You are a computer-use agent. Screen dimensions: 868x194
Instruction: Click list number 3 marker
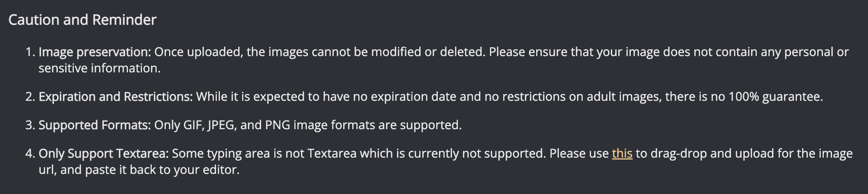(30, 125)
